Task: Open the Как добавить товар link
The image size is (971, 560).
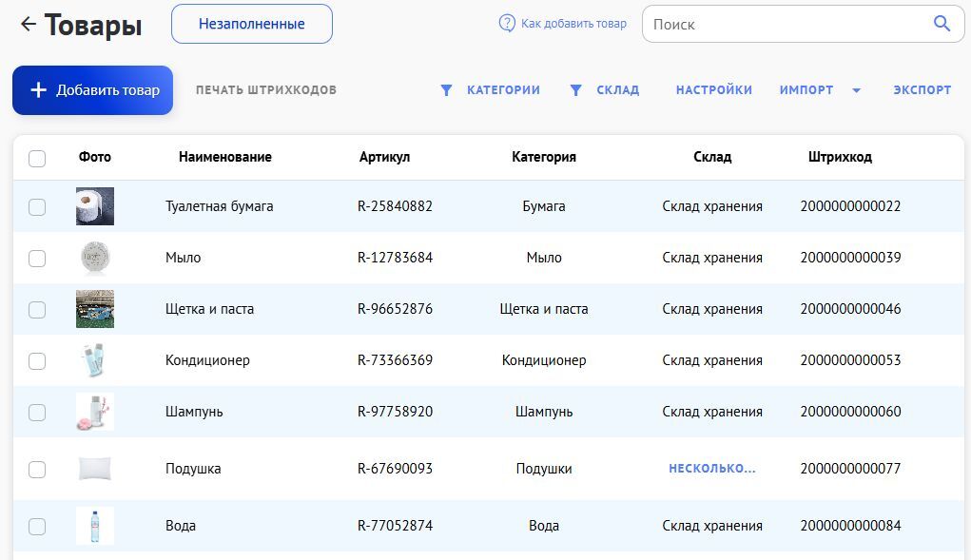Action: [573, 24]
